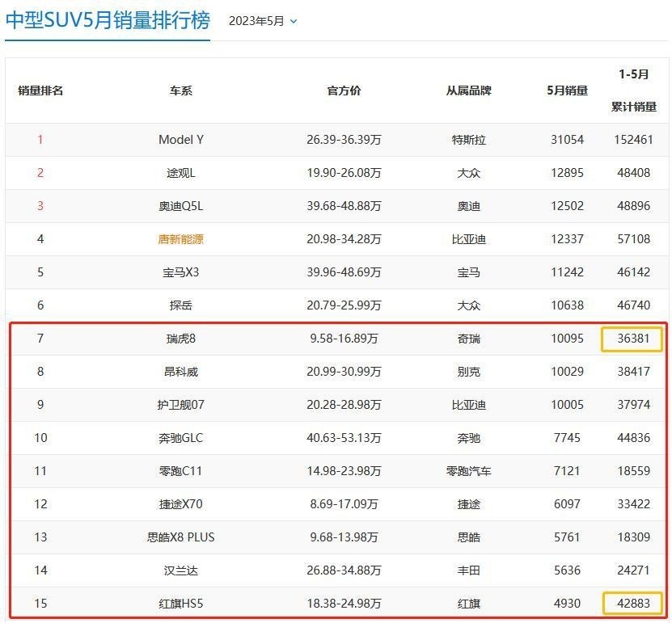
Task: Select the 红旗HS5 car series name
Action: [181, 604]
